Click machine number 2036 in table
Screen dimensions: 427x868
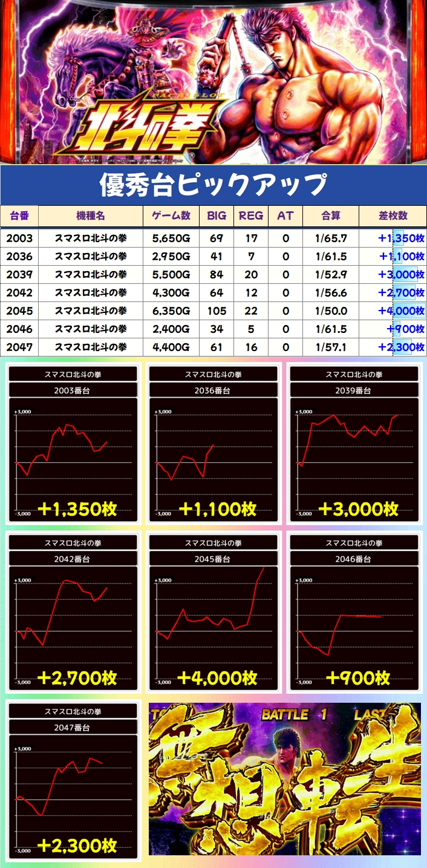click(19, 257)
